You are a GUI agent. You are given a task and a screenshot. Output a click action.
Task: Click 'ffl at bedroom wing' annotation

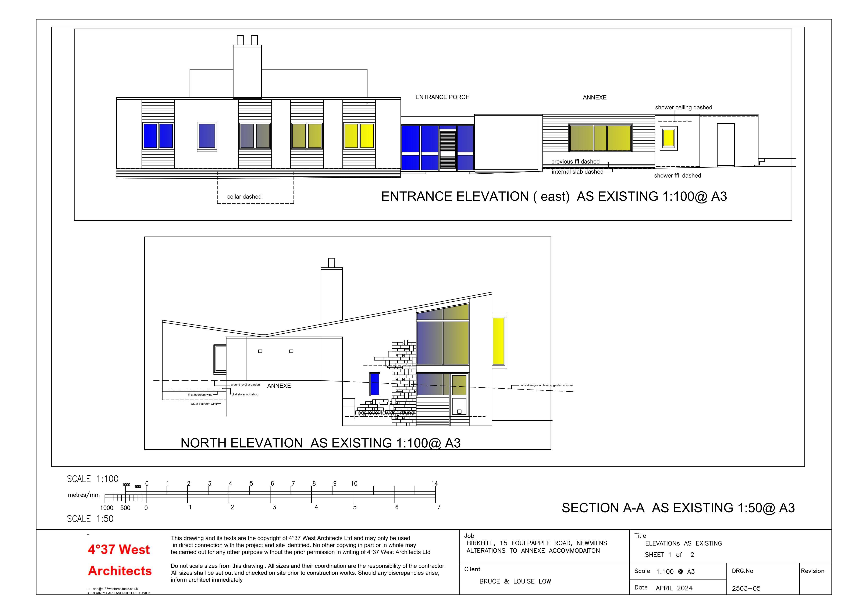200,395
